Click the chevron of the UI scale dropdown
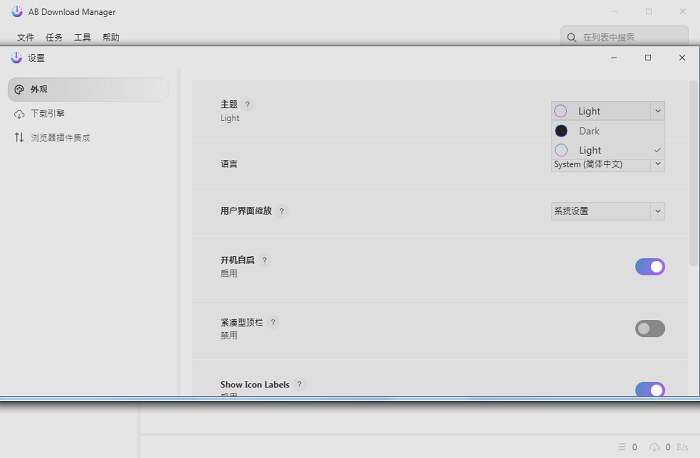Image resolution: width=700 pixels, height=458 pixels. coord(658,211)
